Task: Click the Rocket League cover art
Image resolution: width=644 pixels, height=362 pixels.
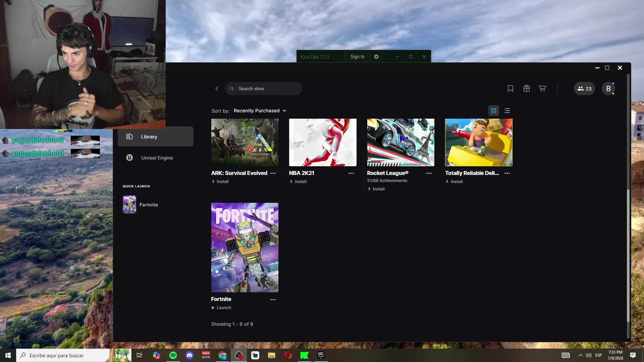Action: [x=400, y=142]
